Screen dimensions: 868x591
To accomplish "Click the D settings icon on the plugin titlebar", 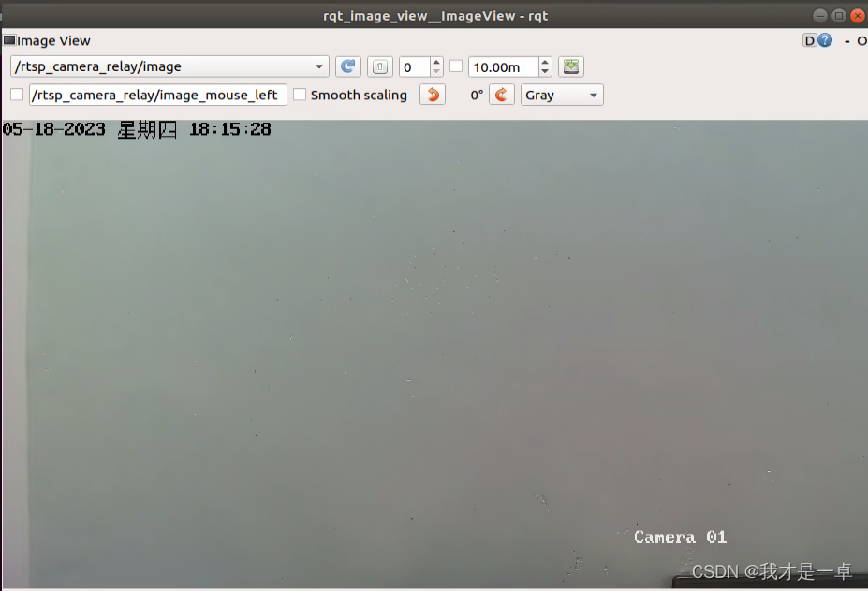I will (809, 40).
